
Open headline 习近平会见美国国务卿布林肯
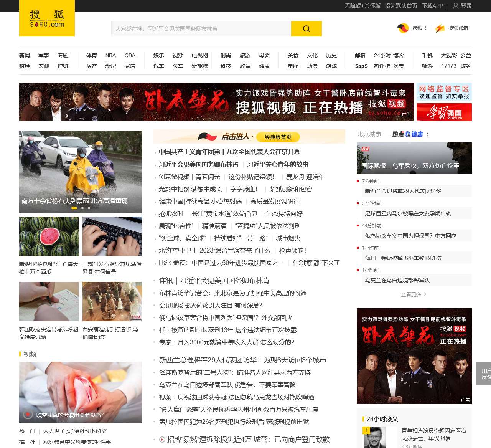click(x=199, y=164)
